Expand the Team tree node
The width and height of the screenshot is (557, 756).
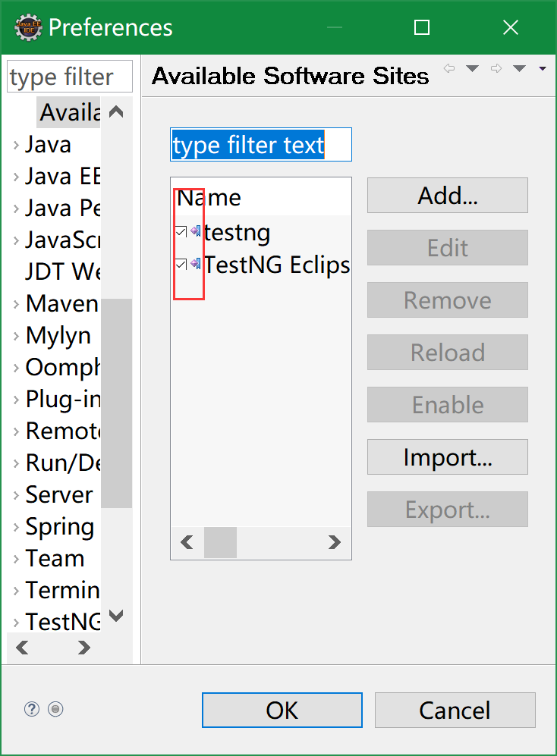16,559
